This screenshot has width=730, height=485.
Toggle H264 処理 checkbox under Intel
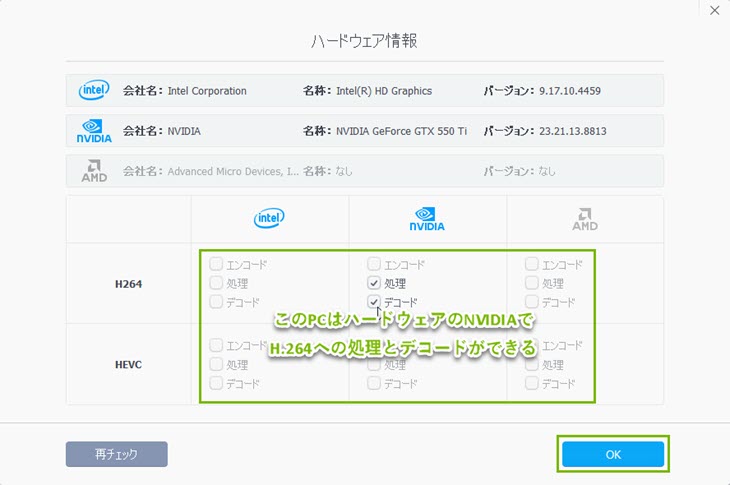click(x=216, y=283)
